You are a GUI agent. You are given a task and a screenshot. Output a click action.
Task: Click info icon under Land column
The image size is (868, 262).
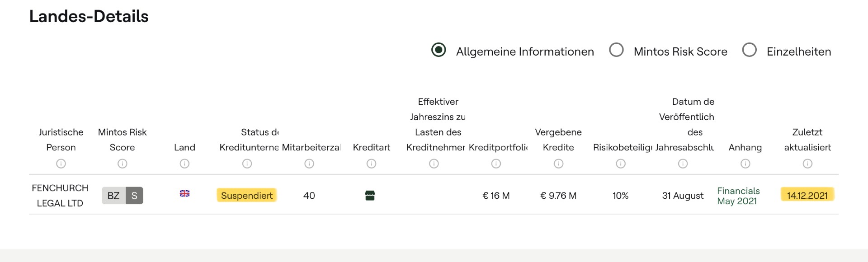point(184,164)
